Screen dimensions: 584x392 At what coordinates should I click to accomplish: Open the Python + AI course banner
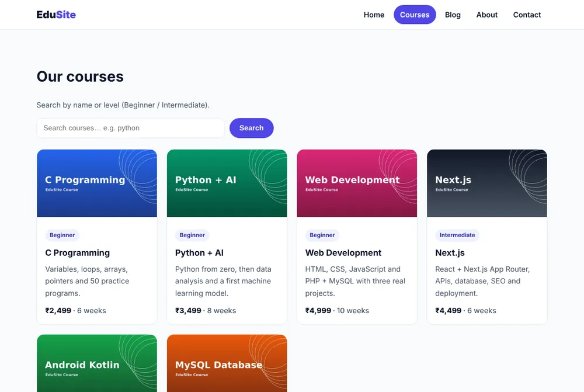coord(227,183)
